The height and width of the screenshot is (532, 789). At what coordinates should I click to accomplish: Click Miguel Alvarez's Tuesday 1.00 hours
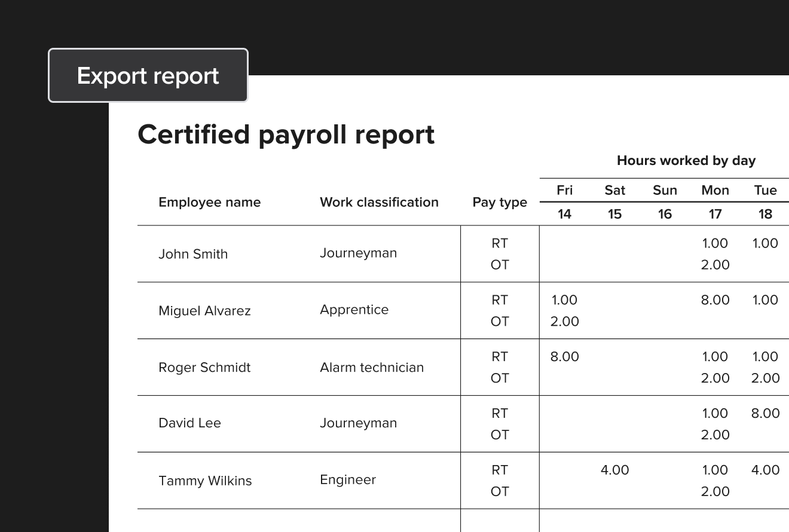[x=765, y=300]
